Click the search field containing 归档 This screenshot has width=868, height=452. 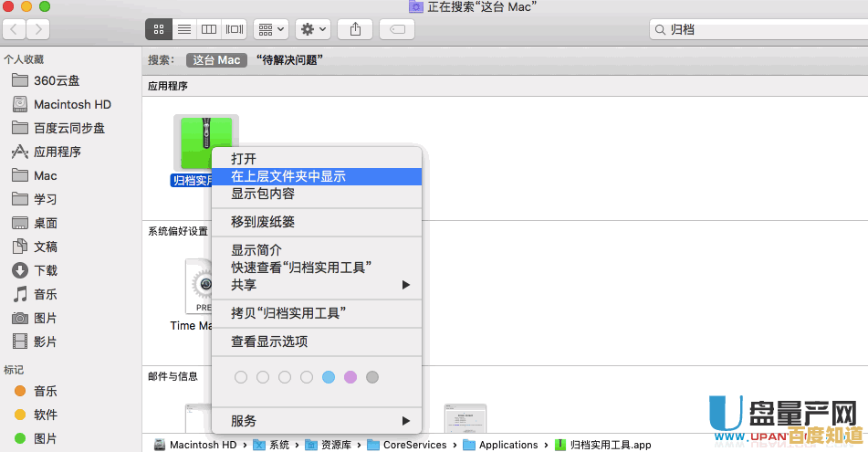(x=758, y=30)
